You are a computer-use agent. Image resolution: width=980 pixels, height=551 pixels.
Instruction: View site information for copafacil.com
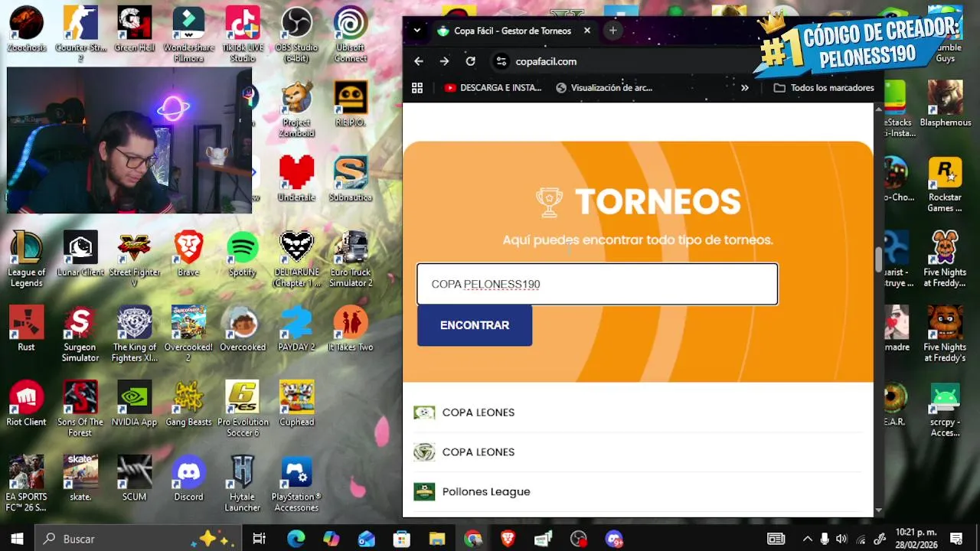(501, 61)
